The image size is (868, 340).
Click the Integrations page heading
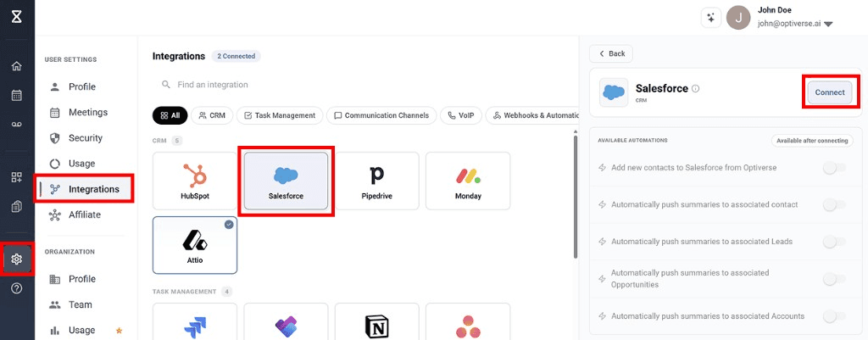179,56
